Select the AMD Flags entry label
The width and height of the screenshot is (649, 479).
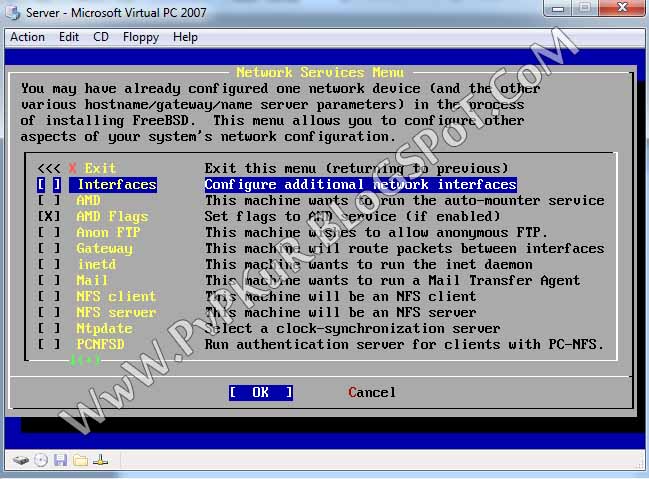click(x=112, y=217)
